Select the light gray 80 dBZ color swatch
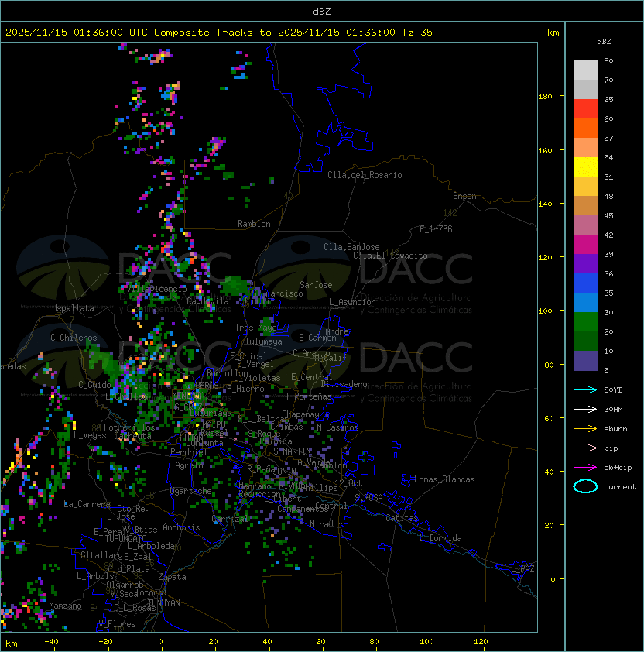This screenshot has height=652, width=644. point(585,70)
